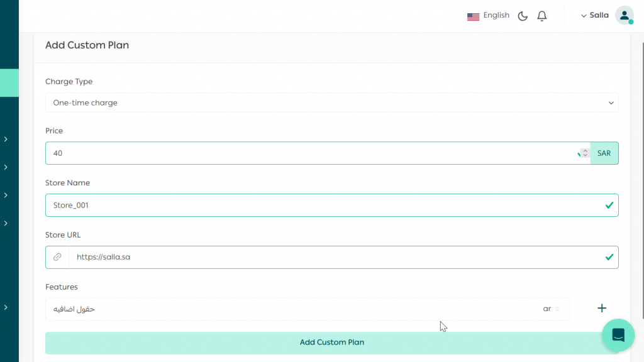Click the SAR currency label

pyautogui.click(x=603, y=153)
